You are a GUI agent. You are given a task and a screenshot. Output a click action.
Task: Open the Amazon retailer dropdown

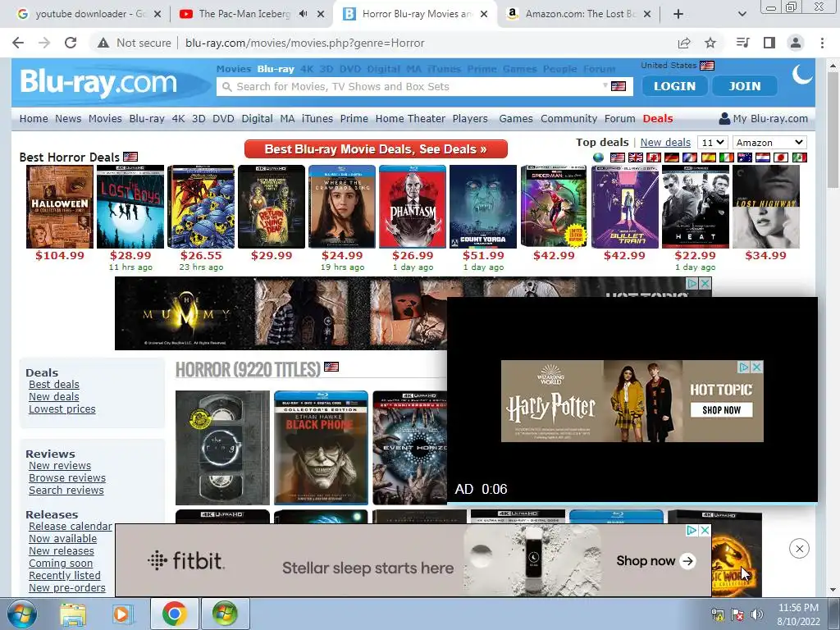769,143
